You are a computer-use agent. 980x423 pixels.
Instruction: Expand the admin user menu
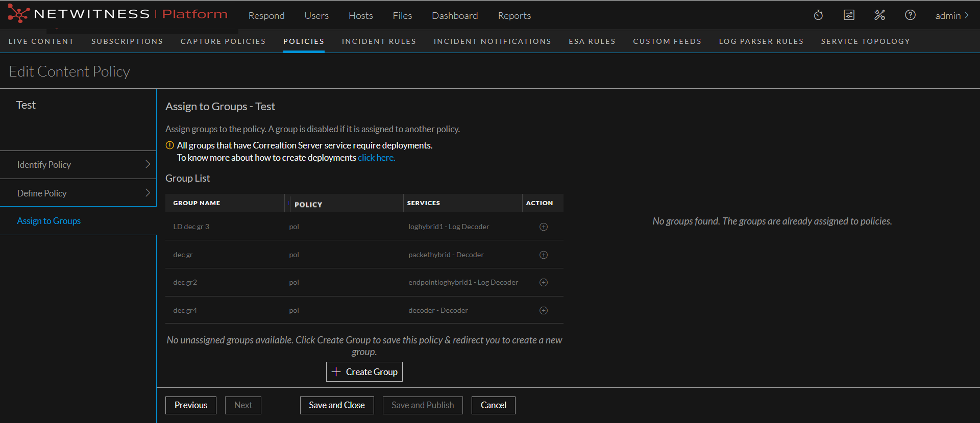[x=952, y=16]
